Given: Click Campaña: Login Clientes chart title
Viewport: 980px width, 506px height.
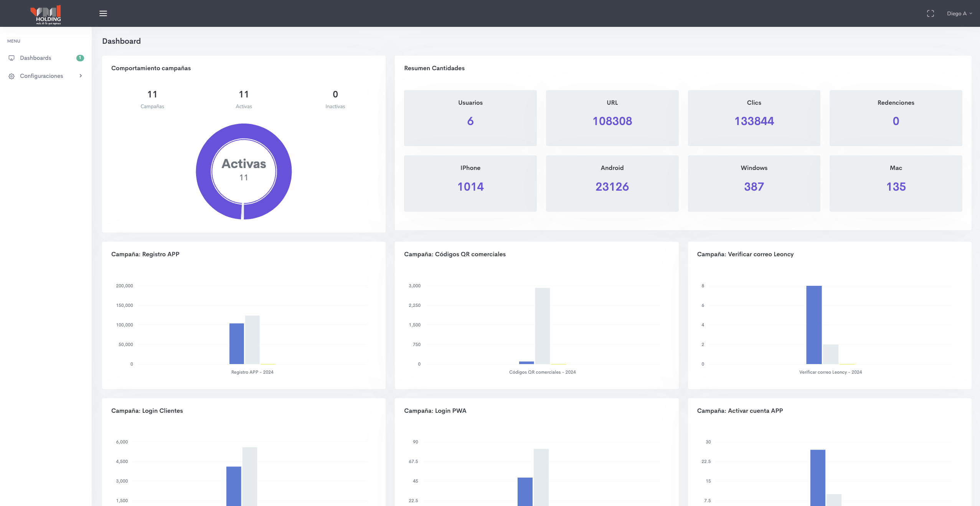Looking at the screenshot, I should point(147,410).
